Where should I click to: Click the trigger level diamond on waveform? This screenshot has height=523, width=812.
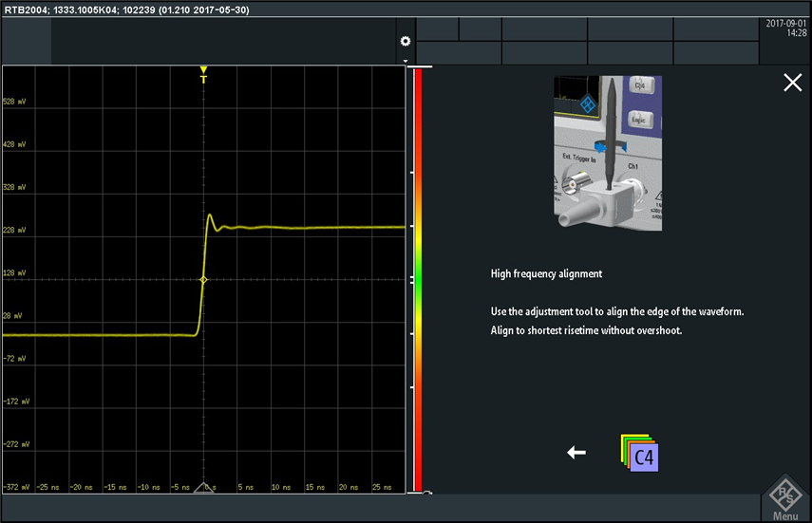[203, 279]
